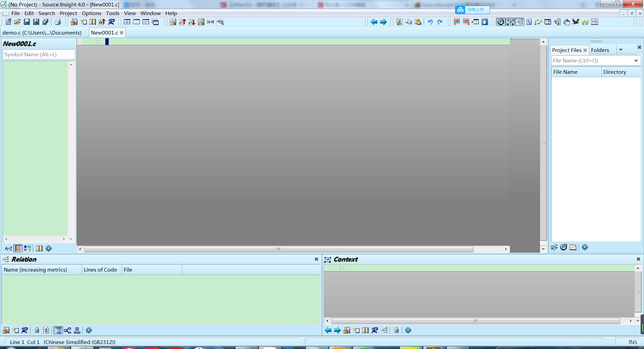Image resolution: width=644 pixels, height=349 pixels.
Task: Close the New0001.c tab with its x
Action: click(x=122, y=33)
